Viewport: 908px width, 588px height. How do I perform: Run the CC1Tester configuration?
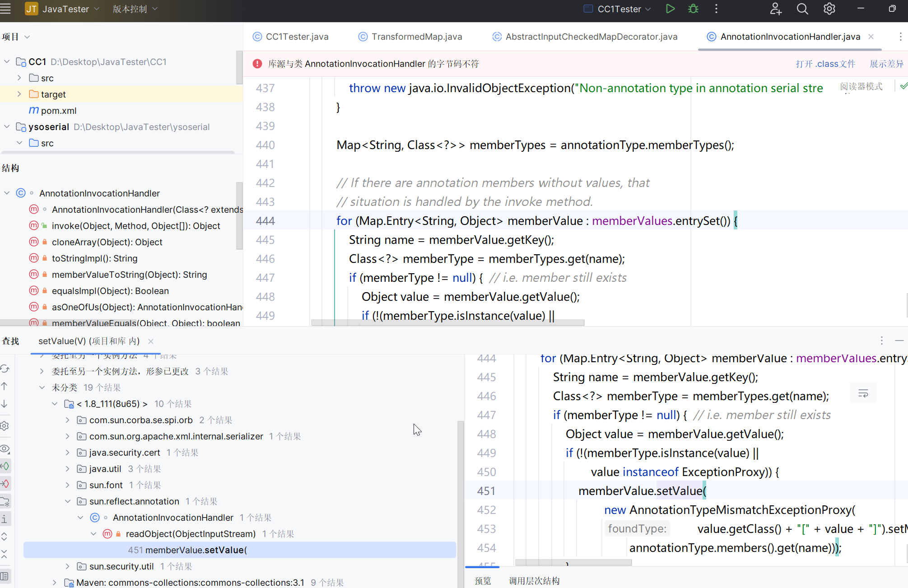670,9
